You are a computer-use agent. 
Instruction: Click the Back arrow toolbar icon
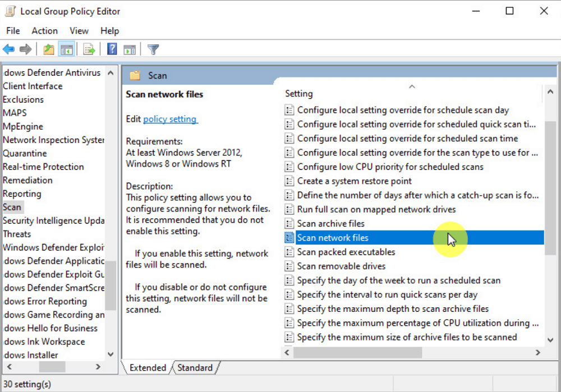tap(8, 49)
